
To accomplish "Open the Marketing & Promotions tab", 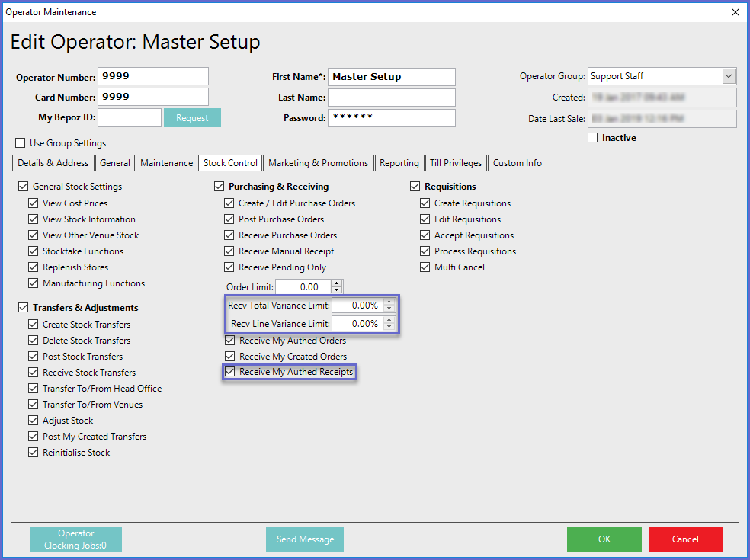I will pyautogui.click(x=319, y=163).
